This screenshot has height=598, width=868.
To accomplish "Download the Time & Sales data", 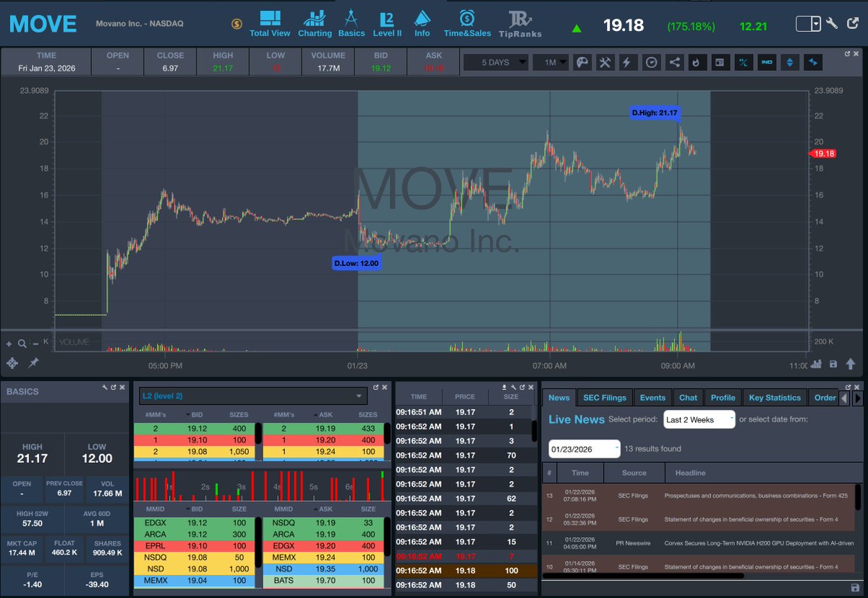I will click(504, 388).
